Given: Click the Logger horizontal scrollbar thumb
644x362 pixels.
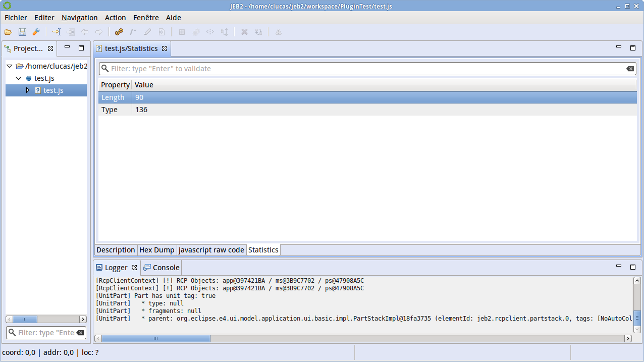Looking at the screenshot, I should click(x=155, y=339).
